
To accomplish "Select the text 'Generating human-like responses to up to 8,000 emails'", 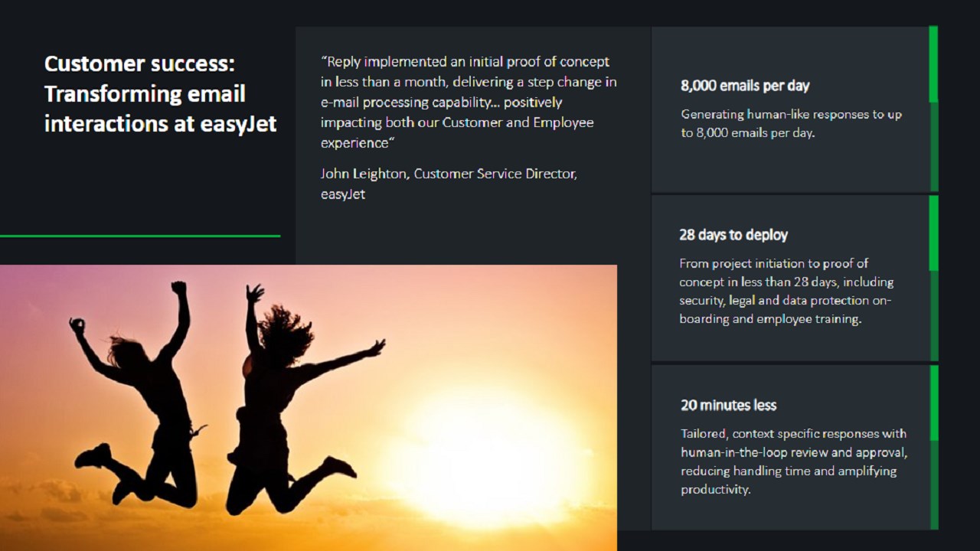I will click(792, 123).
